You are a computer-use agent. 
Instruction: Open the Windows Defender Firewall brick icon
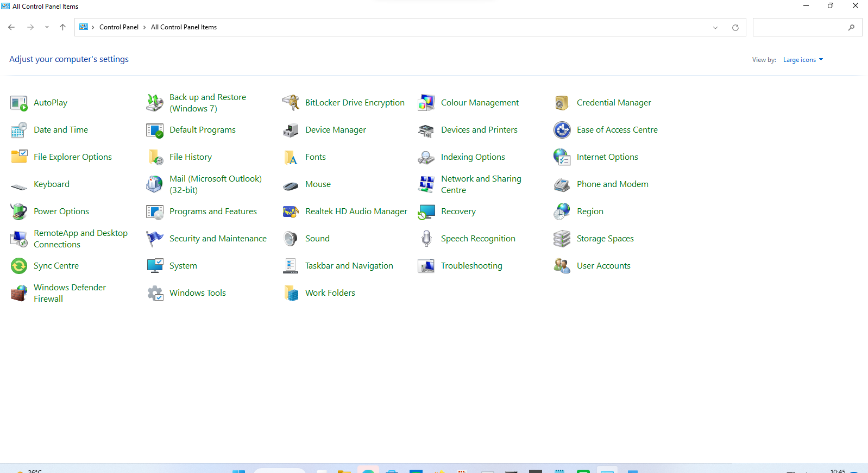click(x=19, y=293)
